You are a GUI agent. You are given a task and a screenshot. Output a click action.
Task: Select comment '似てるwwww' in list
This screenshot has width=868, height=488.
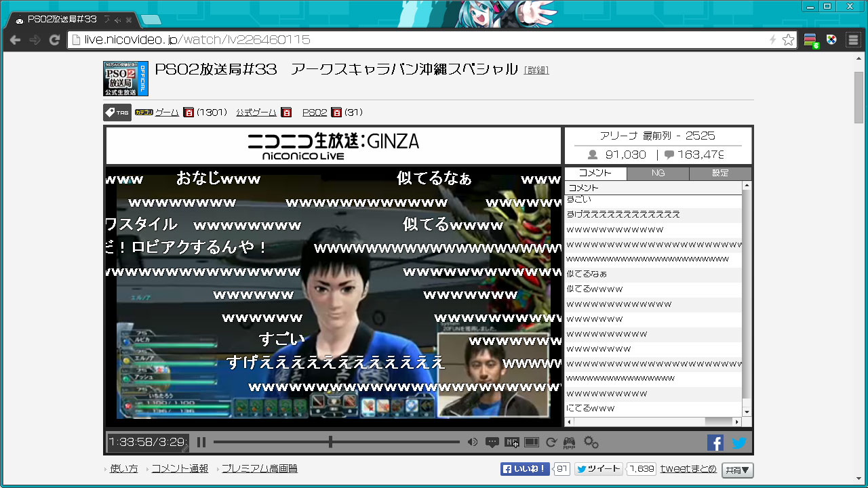tap(654, 289)
